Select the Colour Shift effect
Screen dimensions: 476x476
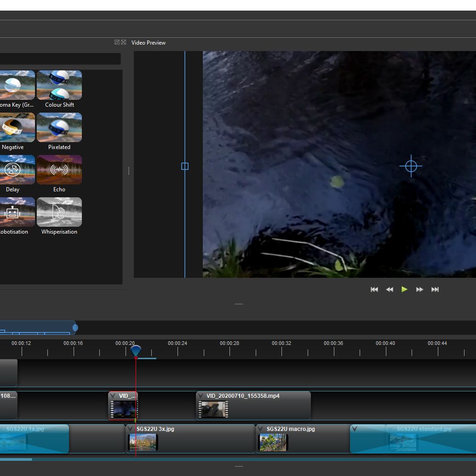(59, 86)
